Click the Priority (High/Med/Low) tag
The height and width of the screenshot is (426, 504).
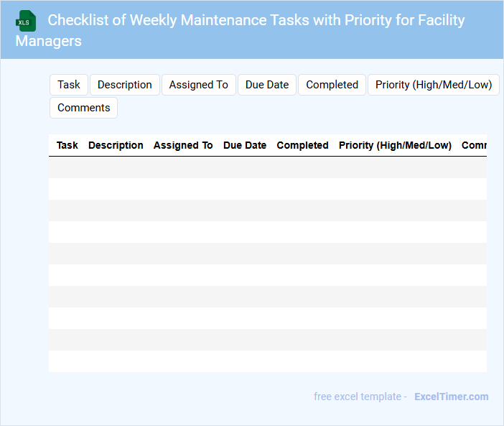pyautogui.click(x=434, y=85)
